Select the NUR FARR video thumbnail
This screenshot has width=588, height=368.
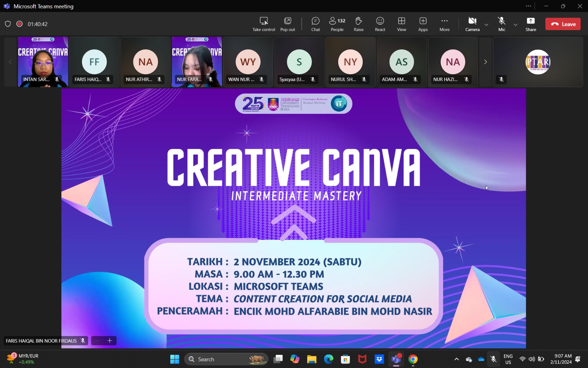197,62
